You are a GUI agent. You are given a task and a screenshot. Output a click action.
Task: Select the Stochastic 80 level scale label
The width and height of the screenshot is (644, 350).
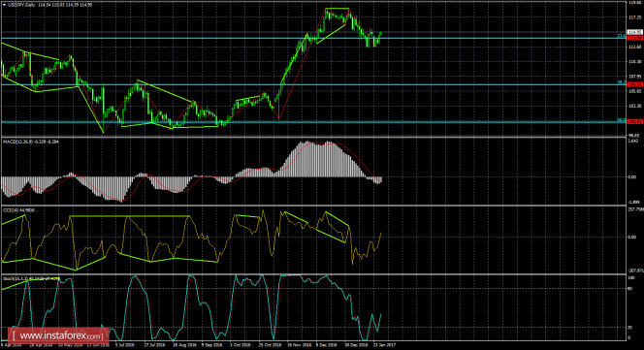(x=630, y=289)
